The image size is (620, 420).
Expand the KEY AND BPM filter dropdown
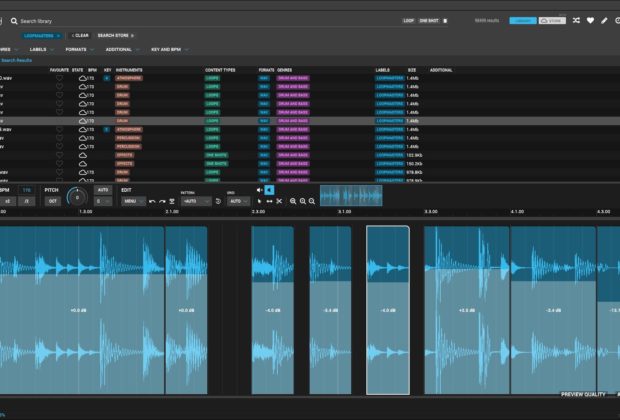(169, 49)
